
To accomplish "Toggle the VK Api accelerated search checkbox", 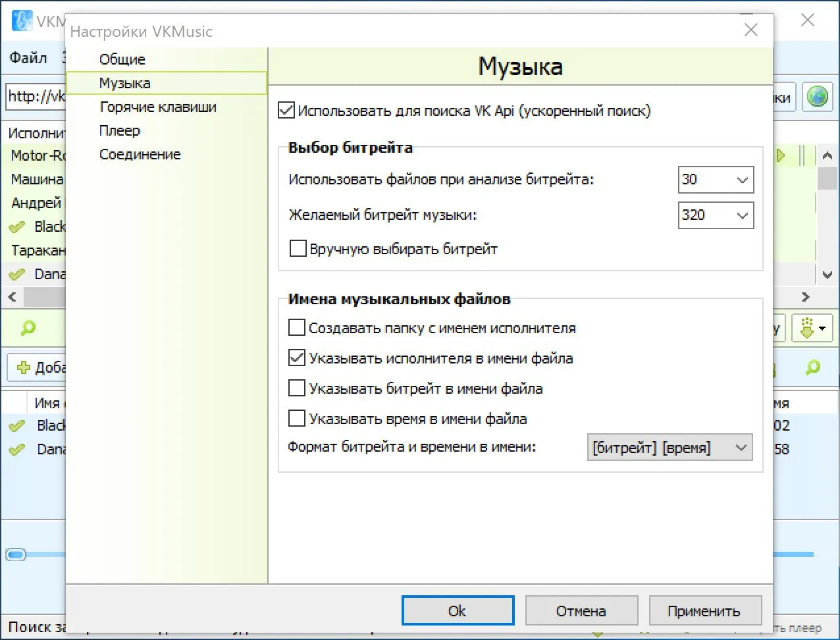I will pos(286,110).
